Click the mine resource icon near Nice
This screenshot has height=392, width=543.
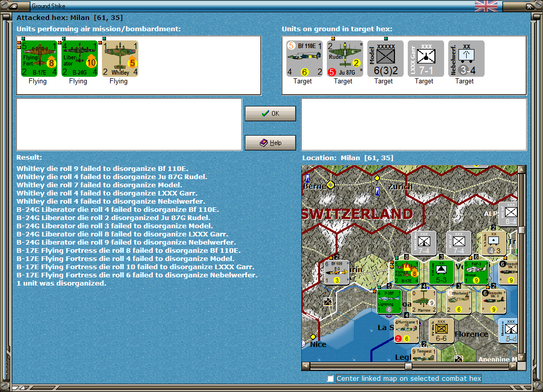(x=328, y=302)
